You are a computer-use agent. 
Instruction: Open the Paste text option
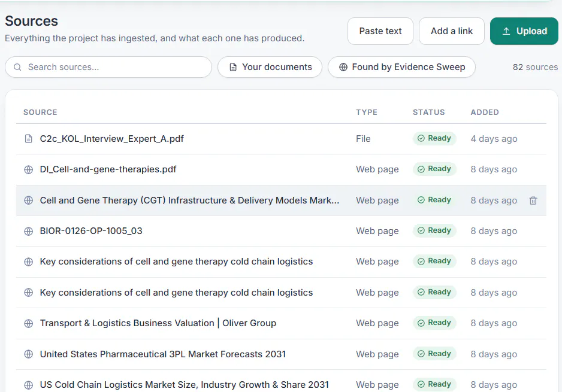coord(380,31)
